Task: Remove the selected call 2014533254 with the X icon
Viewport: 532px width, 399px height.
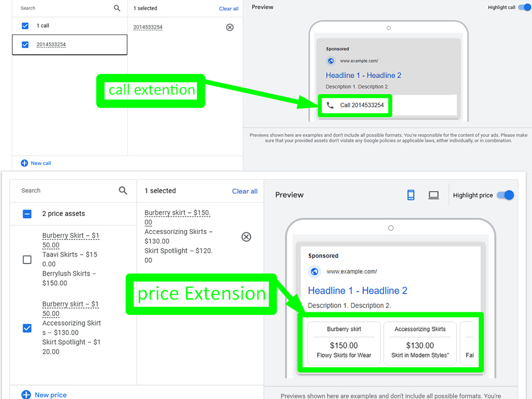Action: [230, 27]
